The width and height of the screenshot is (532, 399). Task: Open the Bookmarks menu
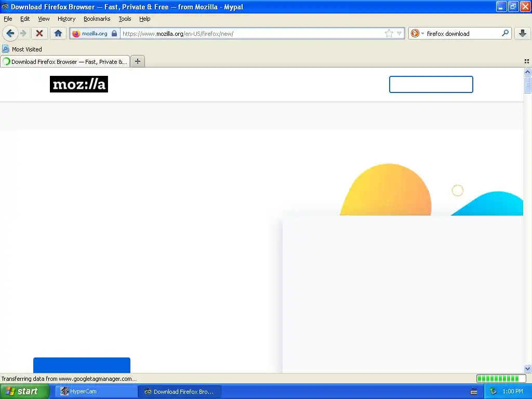coord(97,19)
